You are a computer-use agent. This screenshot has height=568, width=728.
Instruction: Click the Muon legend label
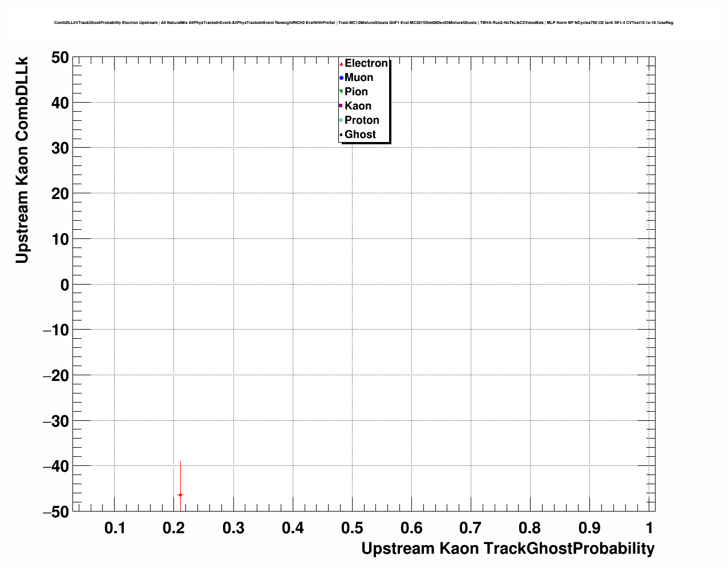(x=359, y=78)
